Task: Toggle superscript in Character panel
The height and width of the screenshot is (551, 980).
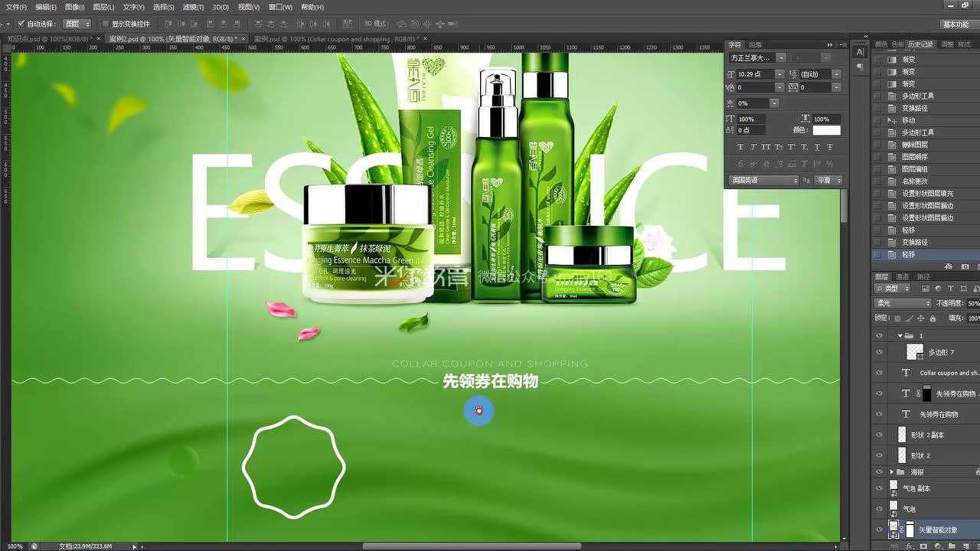Action: click(x=792, y=147)
